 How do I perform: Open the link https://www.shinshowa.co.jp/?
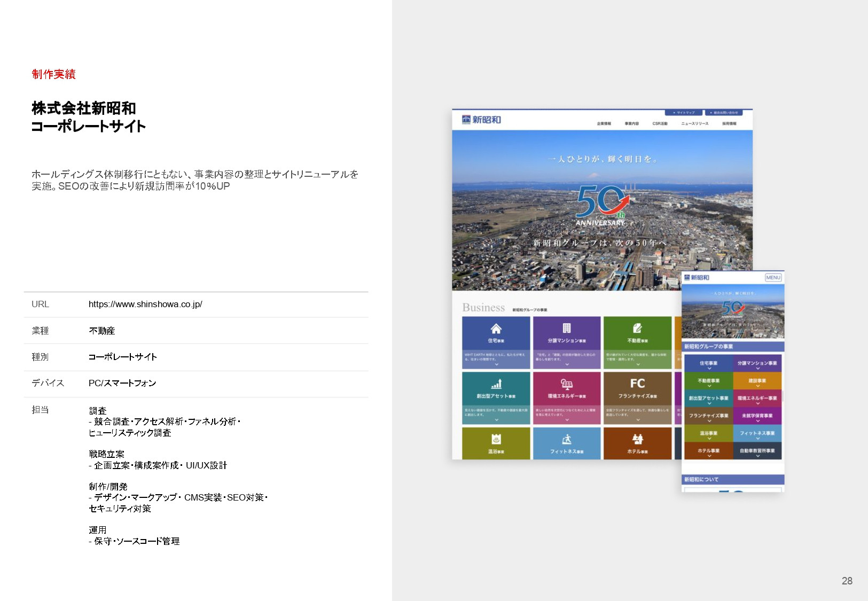pos(145,305)
